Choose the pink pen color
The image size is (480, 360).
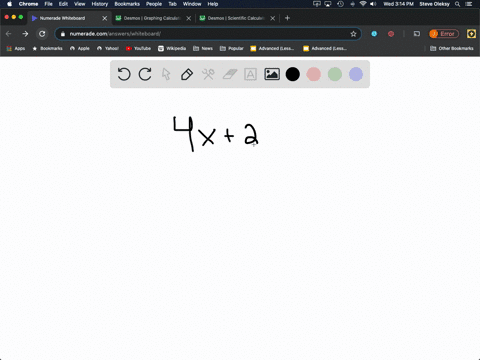pos(314,74)
